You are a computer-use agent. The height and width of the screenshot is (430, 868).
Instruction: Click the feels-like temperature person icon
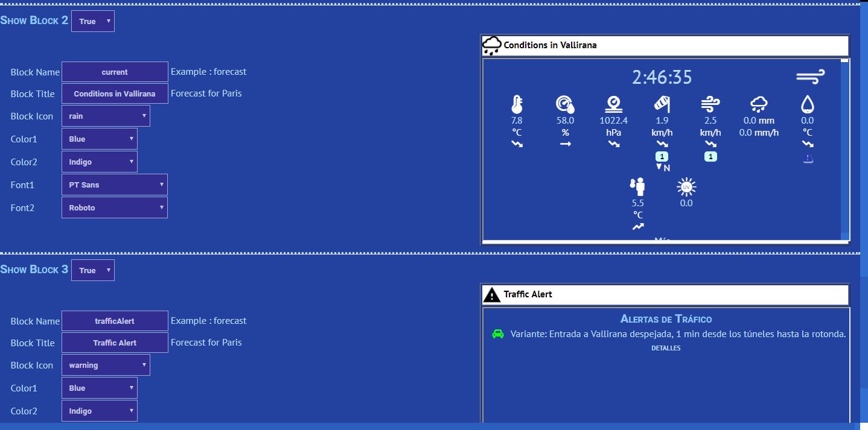pyautogui.click(x=637, y=187)
